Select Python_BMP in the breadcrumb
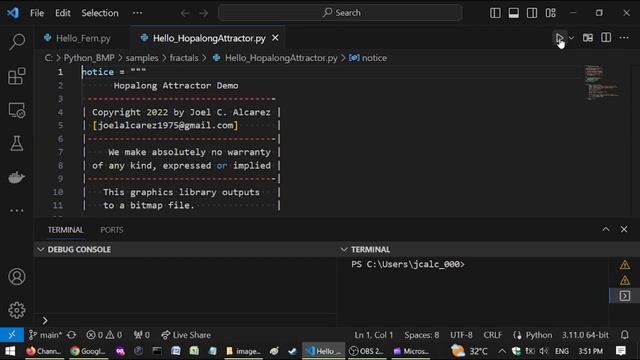 [x=89, y=58]
